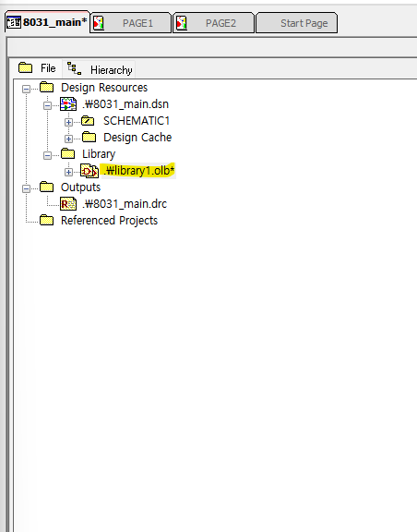Click the 8031_main.dsn design file icon

pos(68,103)
